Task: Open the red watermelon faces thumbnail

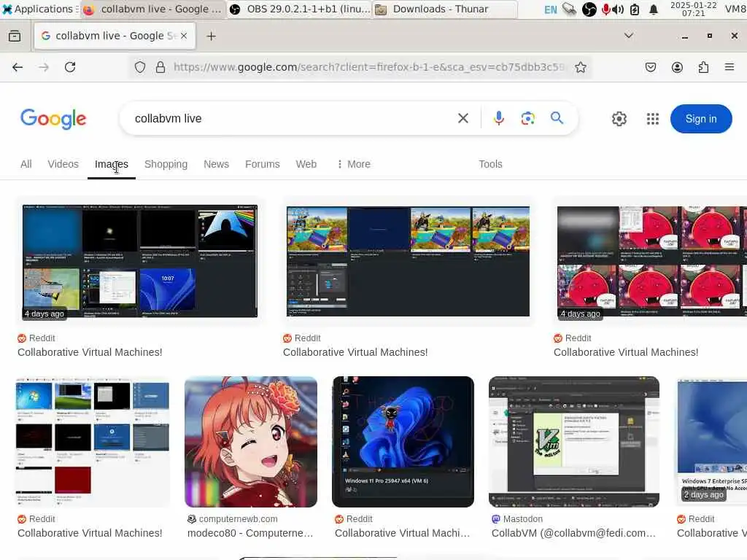Action: 651,261
